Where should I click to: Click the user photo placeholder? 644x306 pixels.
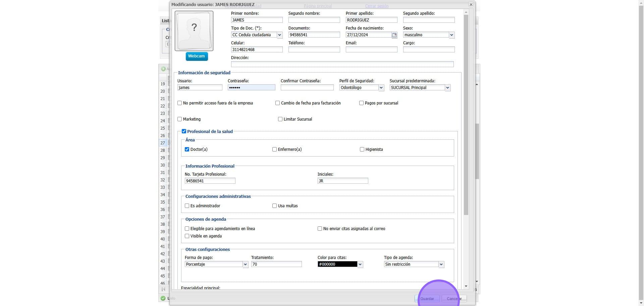pos(194,31)
